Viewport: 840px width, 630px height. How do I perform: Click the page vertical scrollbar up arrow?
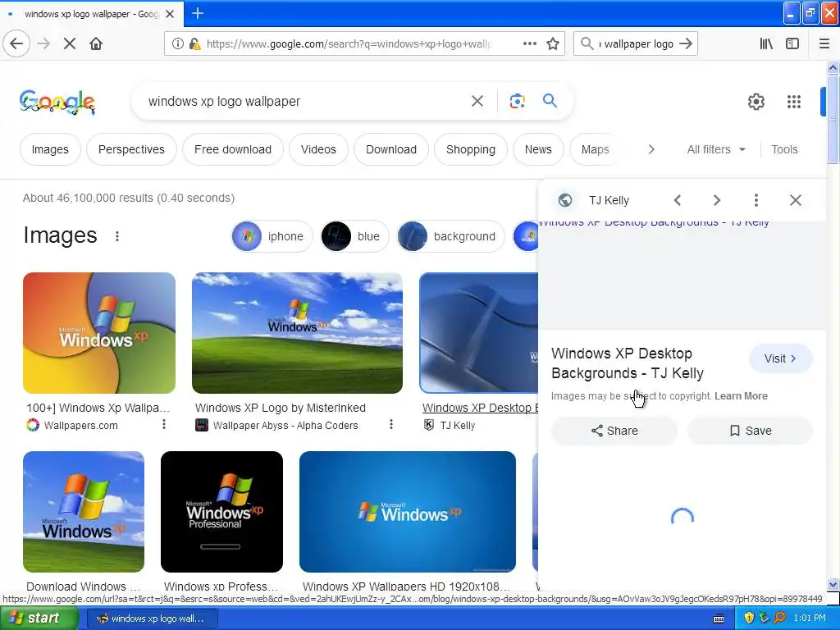[x=833, y=67]
